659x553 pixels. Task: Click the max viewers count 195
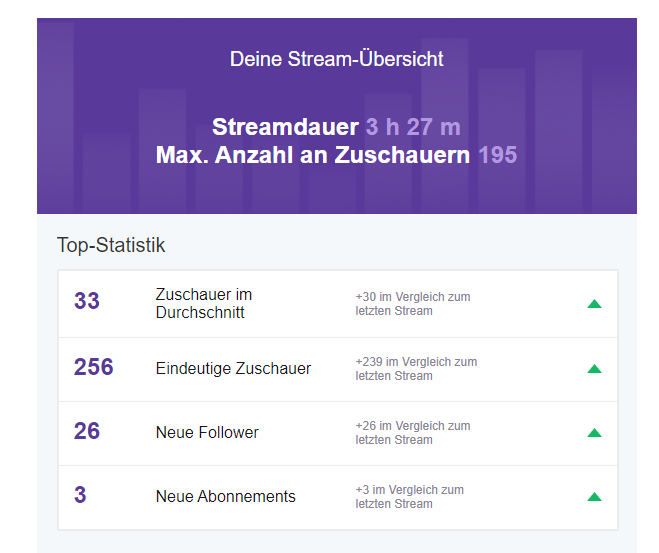(x=497, y=155)
